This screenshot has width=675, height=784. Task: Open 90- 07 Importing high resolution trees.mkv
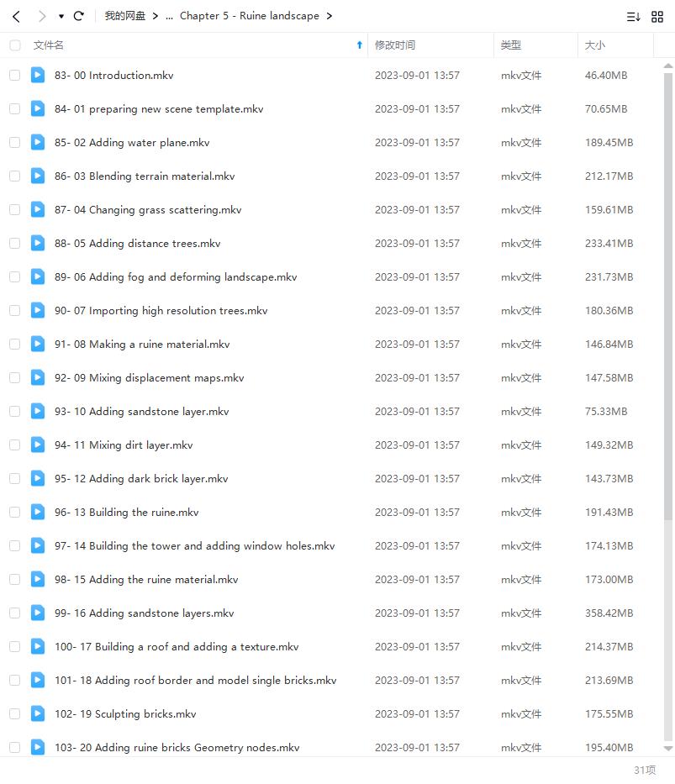161,310
